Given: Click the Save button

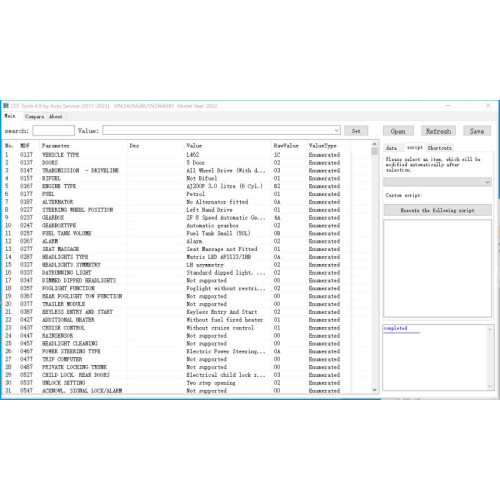Looking at the screenshot, I should (x=477, y=131).
